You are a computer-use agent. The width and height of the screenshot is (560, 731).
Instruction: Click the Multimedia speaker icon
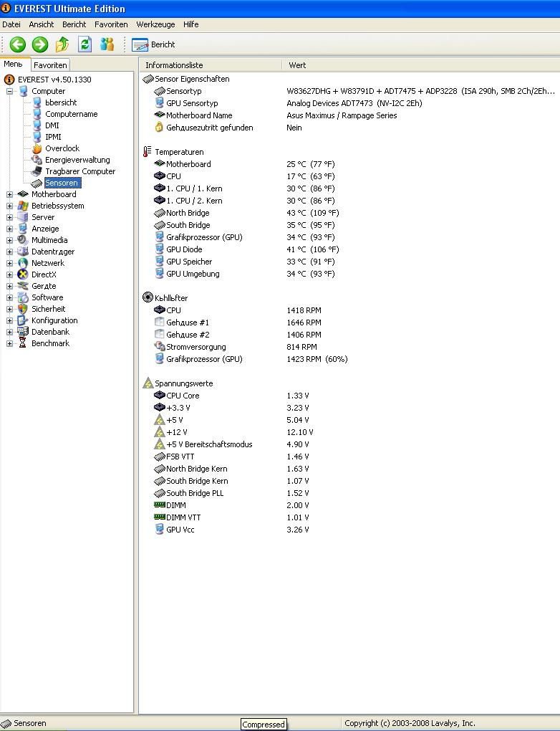click(22, 240)
